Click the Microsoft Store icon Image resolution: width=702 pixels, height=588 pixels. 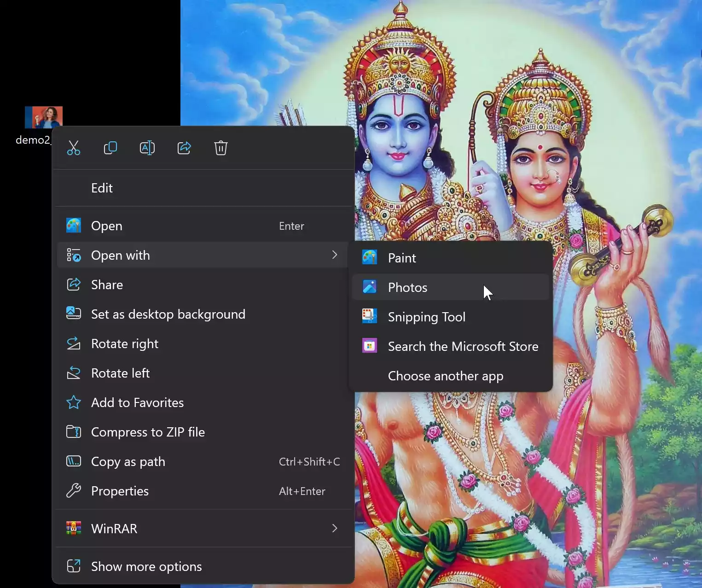370,346
